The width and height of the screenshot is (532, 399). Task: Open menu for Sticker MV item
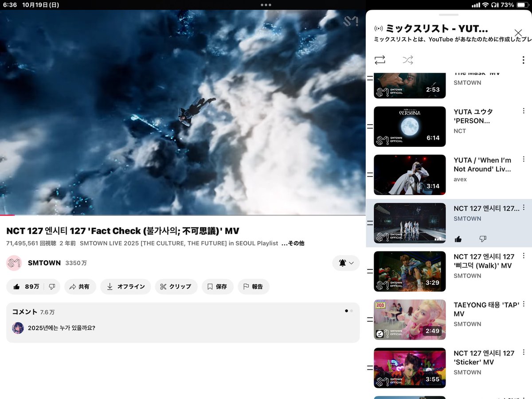click(x=524, y=352)
